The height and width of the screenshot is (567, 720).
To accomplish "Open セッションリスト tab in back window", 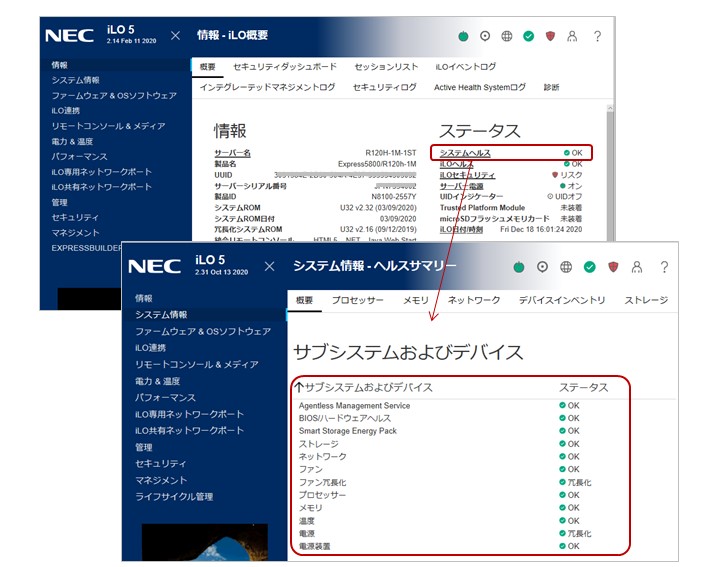I will [x=386, y=67].
